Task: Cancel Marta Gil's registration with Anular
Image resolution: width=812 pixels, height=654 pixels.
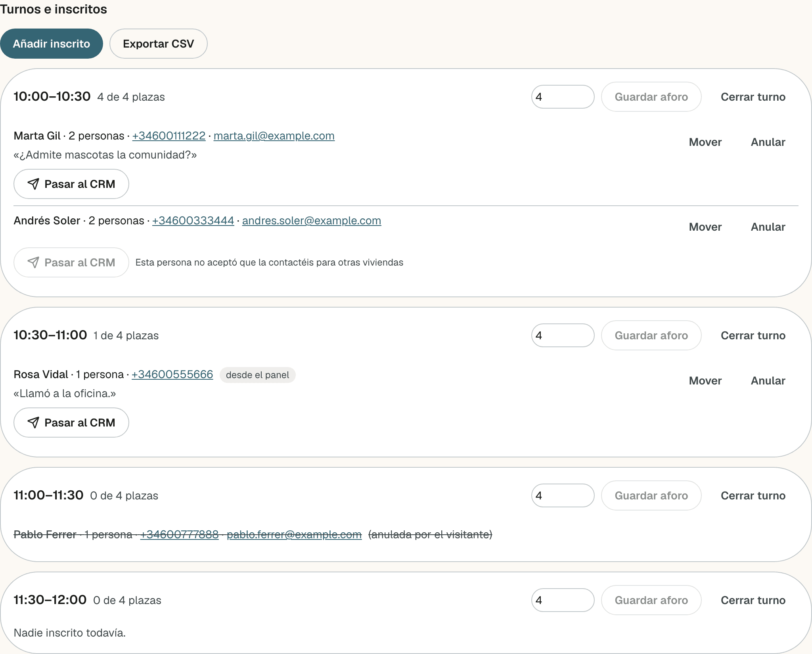Action: (x=768, y=142)
